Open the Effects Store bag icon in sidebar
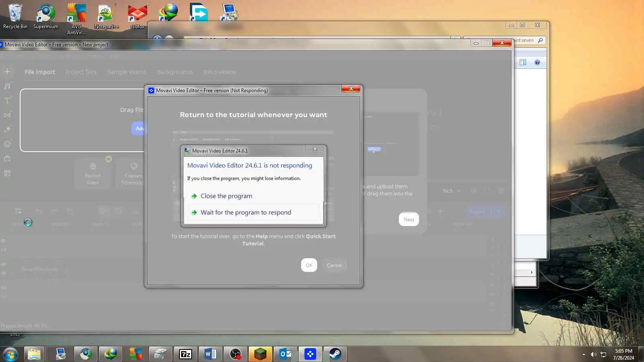 click(x=7, y=158)
